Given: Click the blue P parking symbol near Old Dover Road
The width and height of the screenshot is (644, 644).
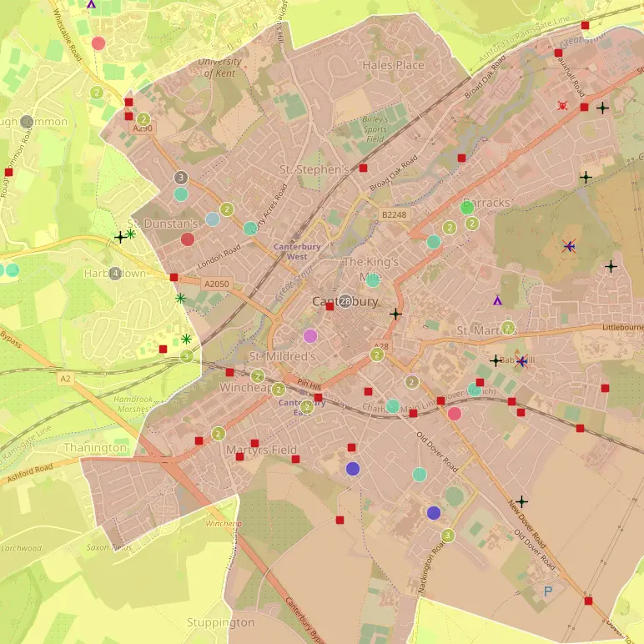Looking at the screenshot, I should click(x=548, y=591).
